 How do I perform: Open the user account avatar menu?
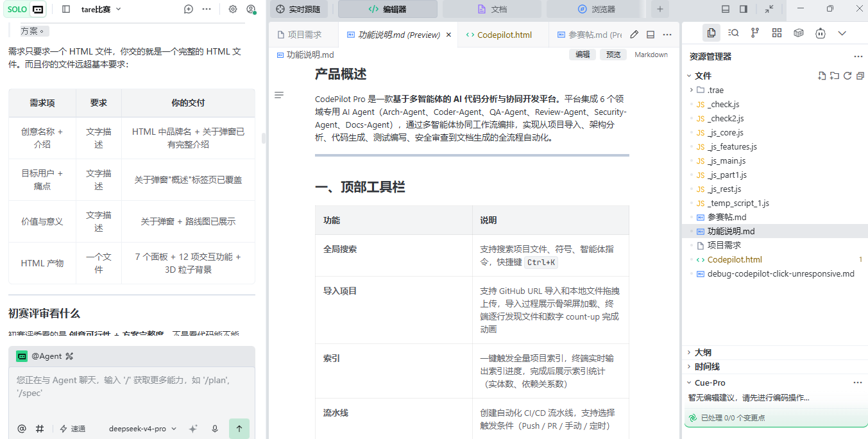251,9
